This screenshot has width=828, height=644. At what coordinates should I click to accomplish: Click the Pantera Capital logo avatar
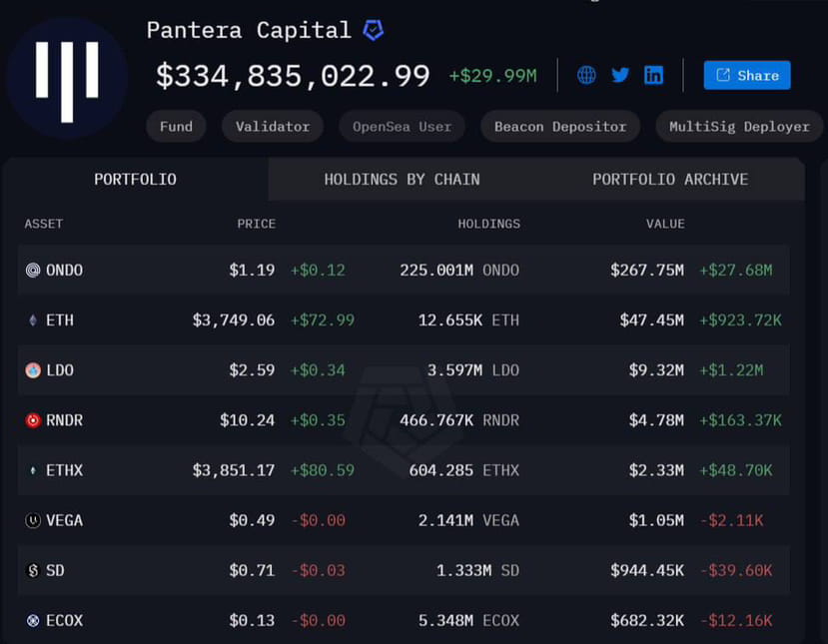(x=66, y=77)
